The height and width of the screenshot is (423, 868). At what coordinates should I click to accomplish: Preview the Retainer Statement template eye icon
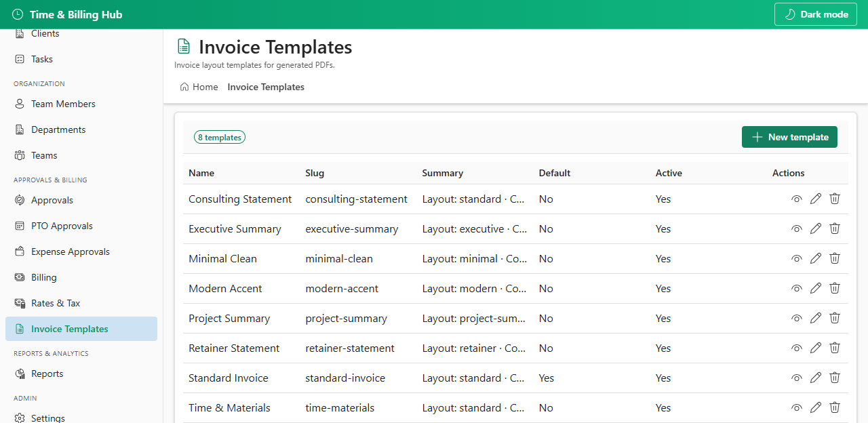797,348
